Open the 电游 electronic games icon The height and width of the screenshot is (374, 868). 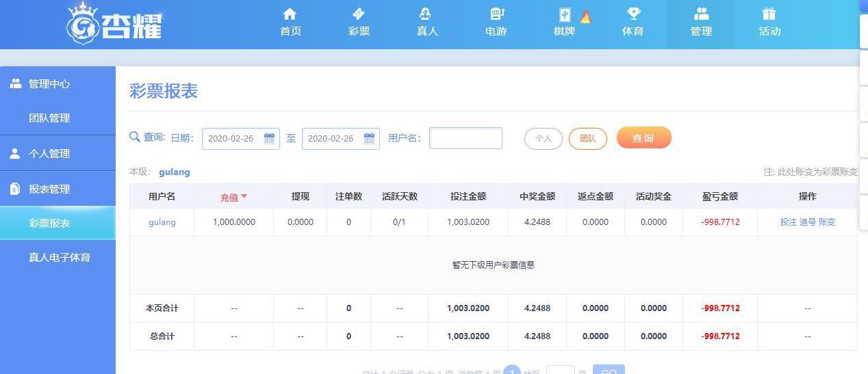point(497,14)
